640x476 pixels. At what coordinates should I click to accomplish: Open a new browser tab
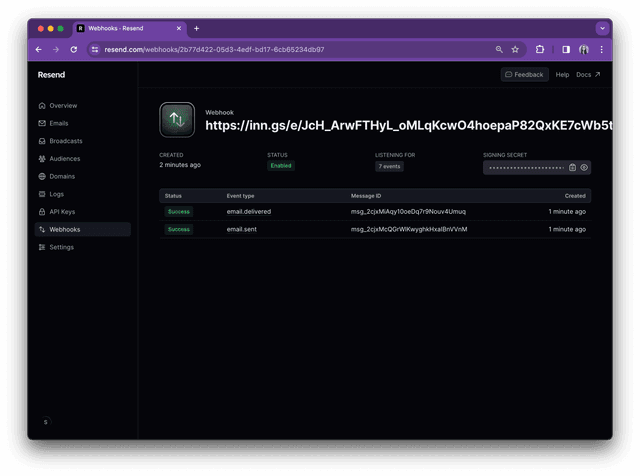click(x=196, y=28)
